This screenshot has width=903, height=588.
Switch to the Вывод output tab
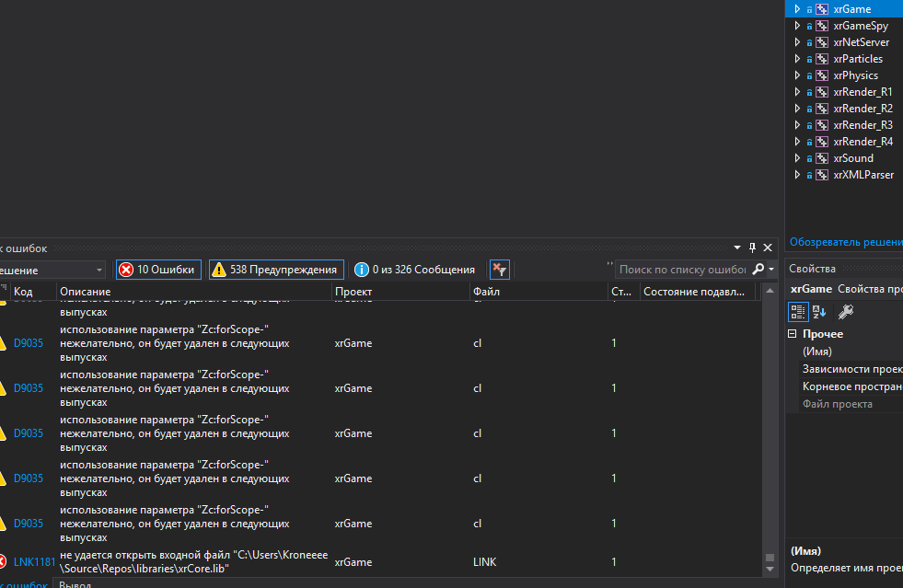tap(75, 583)
